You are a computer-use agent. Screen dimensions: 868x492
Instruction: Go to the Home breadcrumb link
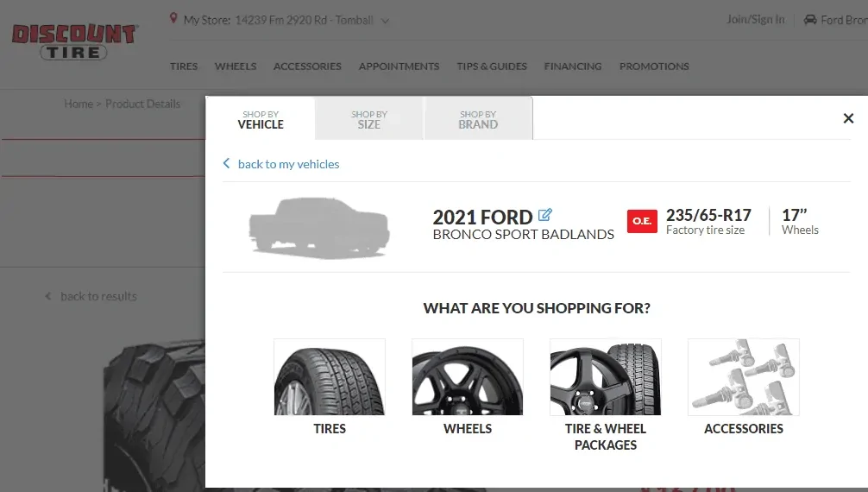78,104
